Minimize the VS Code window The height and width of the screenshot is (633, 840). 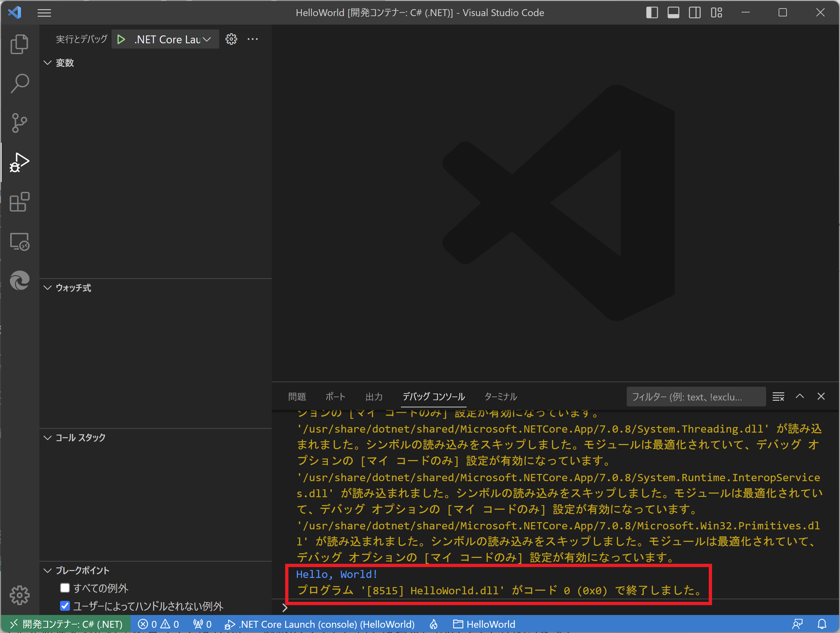pos(745,12)
